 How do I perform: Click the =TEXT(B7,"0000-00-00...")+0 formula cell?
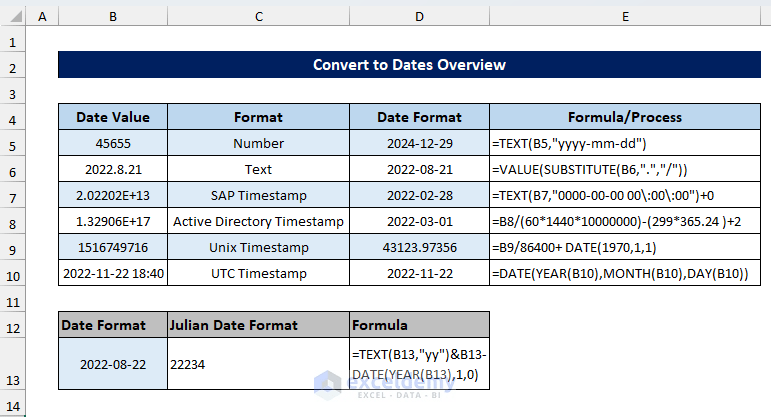625,195
